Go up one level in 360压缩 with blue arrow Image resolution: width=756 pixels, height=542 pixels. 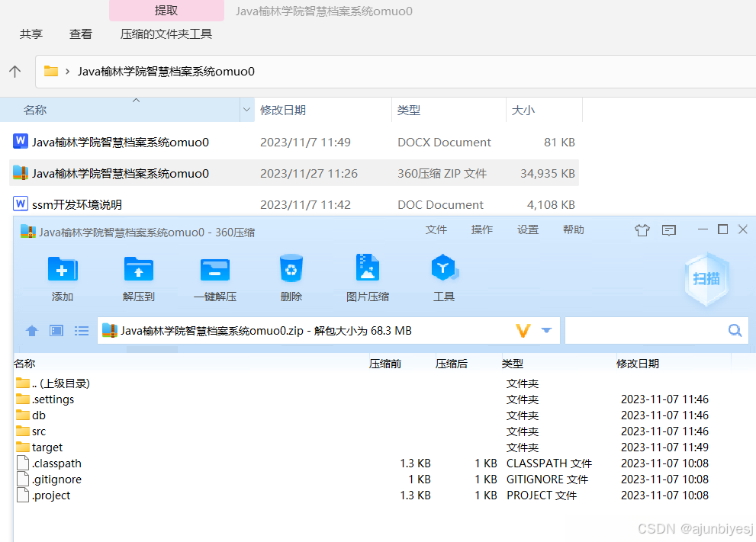tap(32, 331)
